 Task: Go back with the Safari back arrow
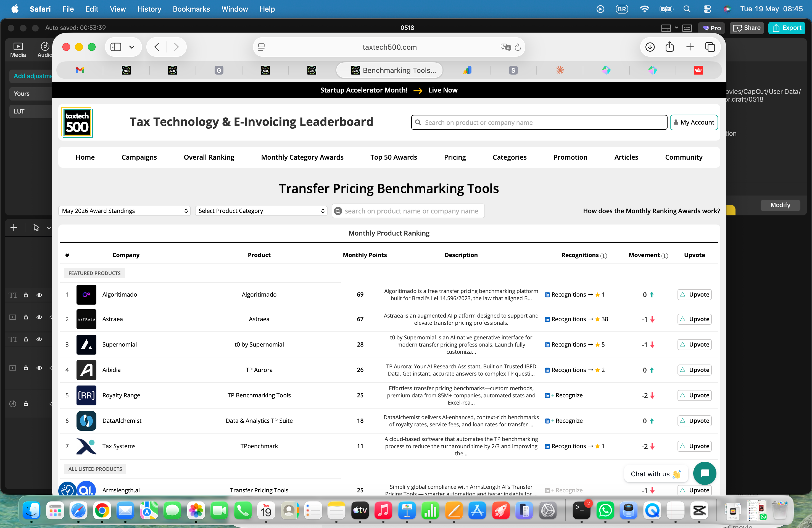[157, 47]
